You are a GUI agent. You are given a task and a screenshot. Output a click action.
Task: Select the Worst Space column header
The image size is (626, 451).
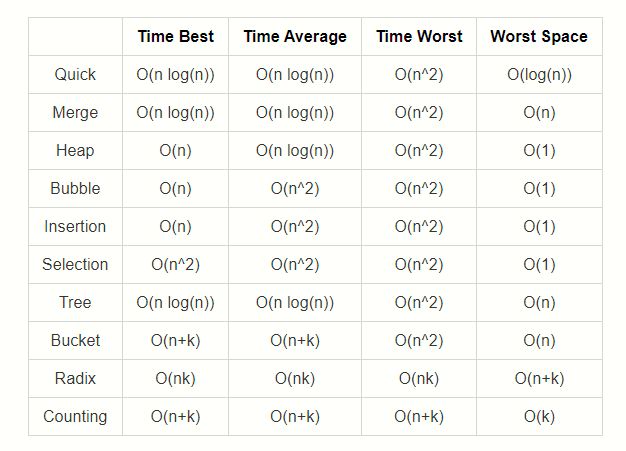[x=539, y=37]
